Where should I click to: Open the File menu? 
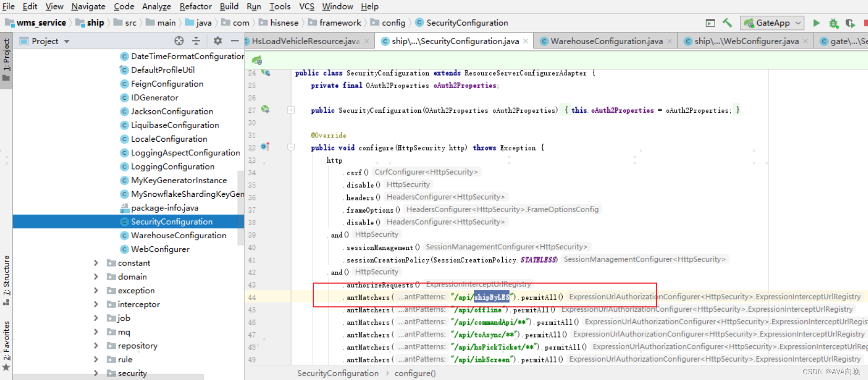[9, 6]
